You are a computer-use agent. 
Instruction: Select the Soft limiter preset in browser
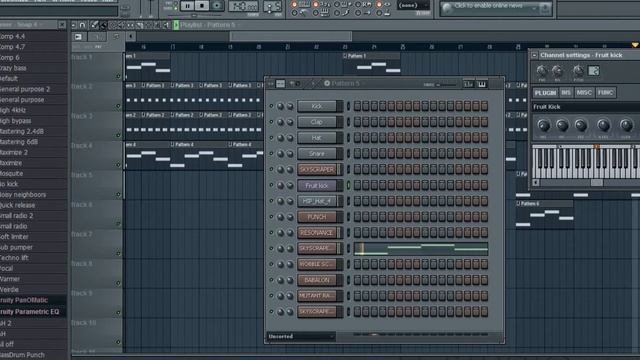pyautogui.click(x=15, y=237)
